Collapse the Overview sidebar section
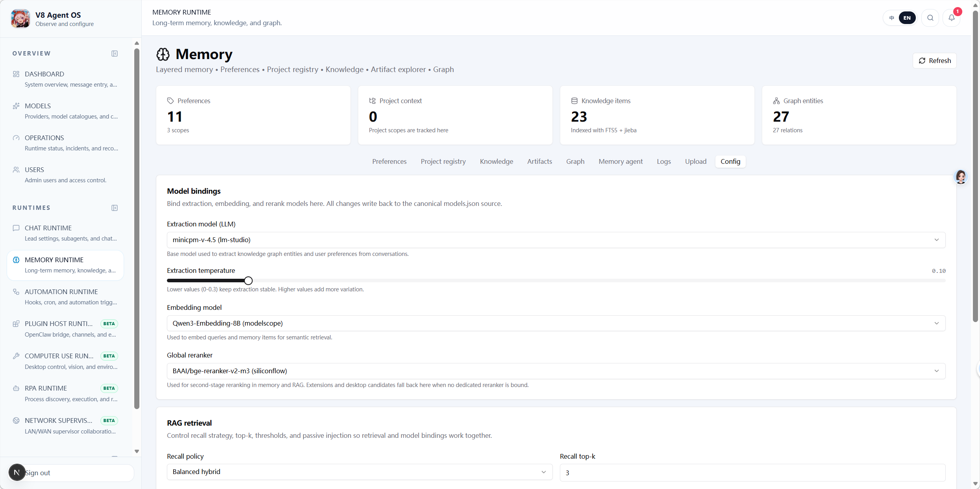Screen dimensions: 980x489 tap(115, 54)
